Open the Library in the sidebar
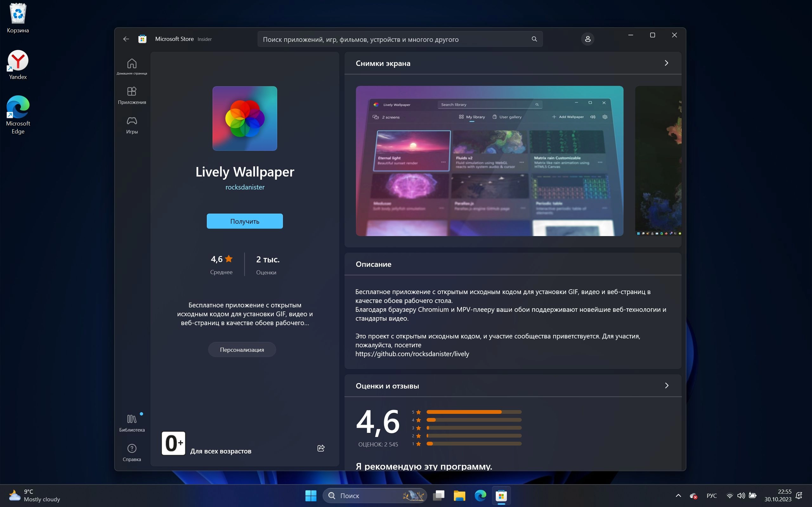 [x=132, y=423]
